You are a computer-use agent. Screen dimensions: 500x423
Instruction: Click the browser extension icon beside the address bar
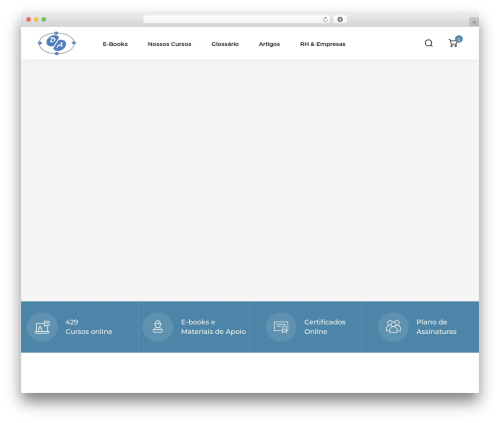(340, 19)
